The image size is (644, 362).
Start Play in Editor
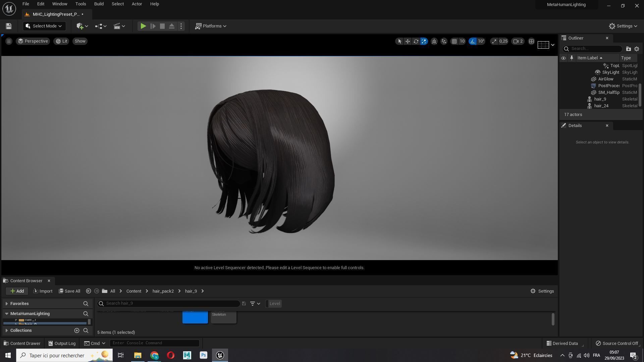143,26
